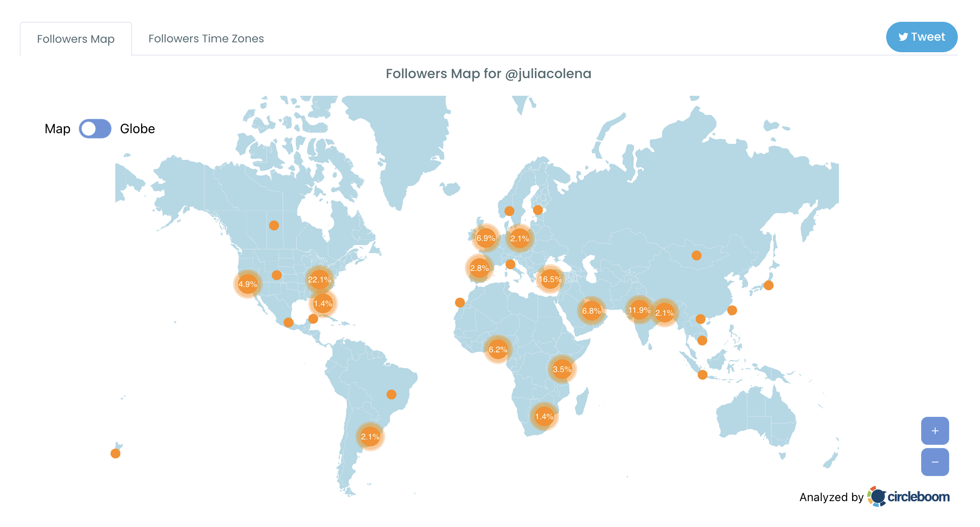Viewport: 980px width, 527px height.
Task: Click the blue toggle between Map and Globe labels
Action: coord(95,129)
